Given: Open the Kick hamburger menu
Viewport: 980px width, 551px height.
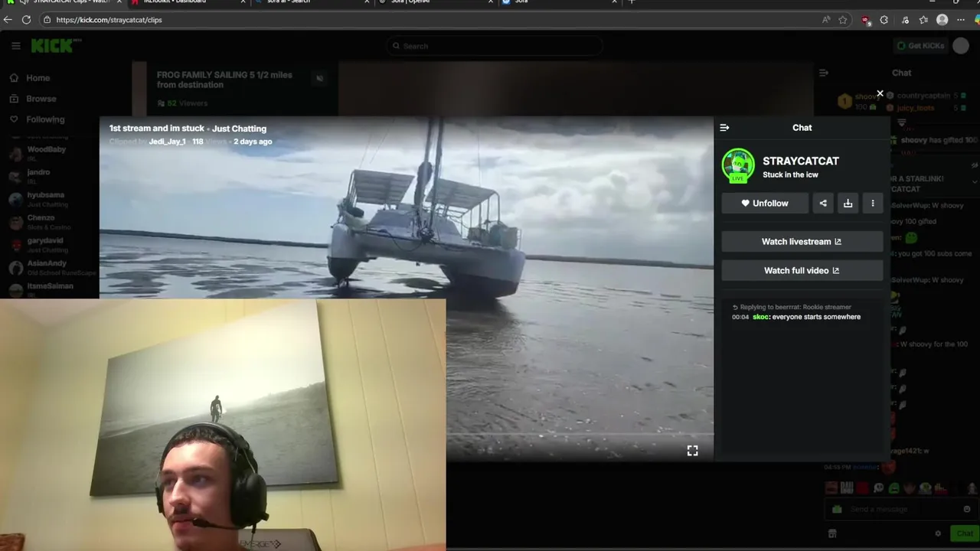Looking at the screenshot, I should click(x=15, y=46).
